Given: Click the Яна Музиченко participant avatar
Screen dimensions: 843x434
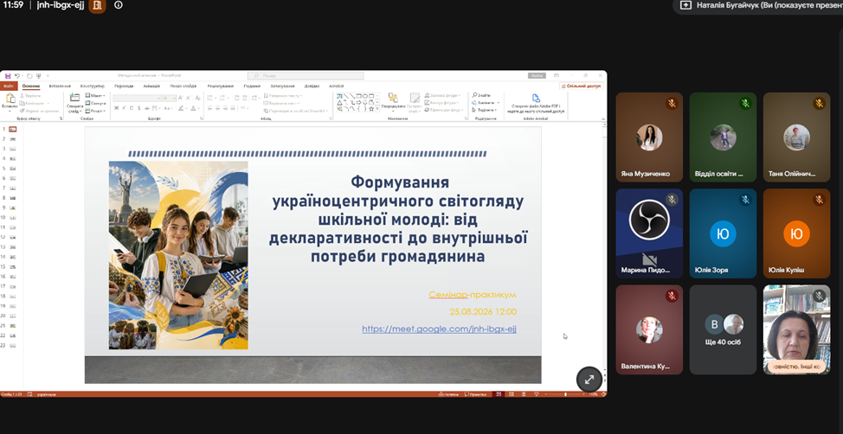Looking at the screenshot, I should pyautogui.click(x=649, y=138).
